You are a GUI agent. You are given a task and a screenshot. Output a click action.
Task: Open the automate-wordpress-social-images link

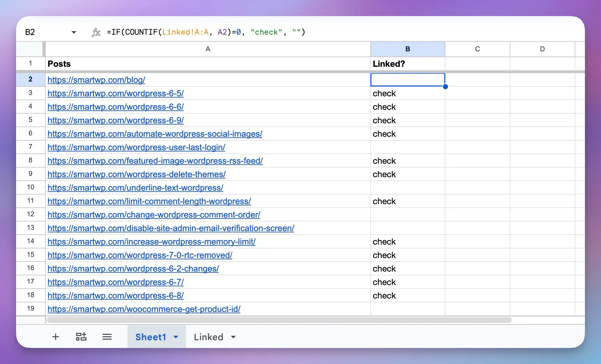click(155, 134)
